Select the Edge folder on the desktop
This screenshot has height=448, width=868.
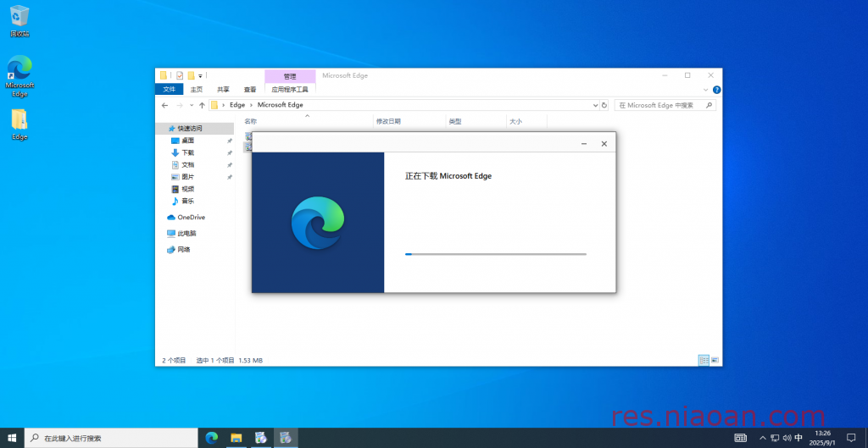(19, 124)
